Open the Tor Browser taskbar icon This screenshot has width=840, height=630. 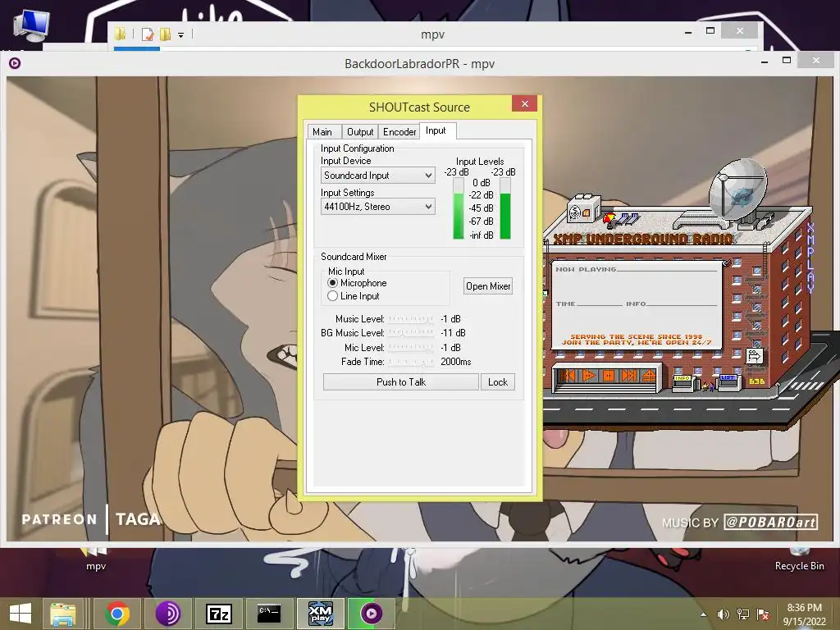167,614
